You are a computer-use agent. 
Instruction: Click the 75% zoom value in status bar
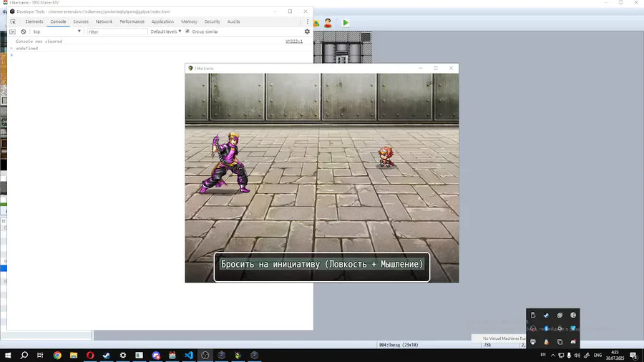[487, 345]
